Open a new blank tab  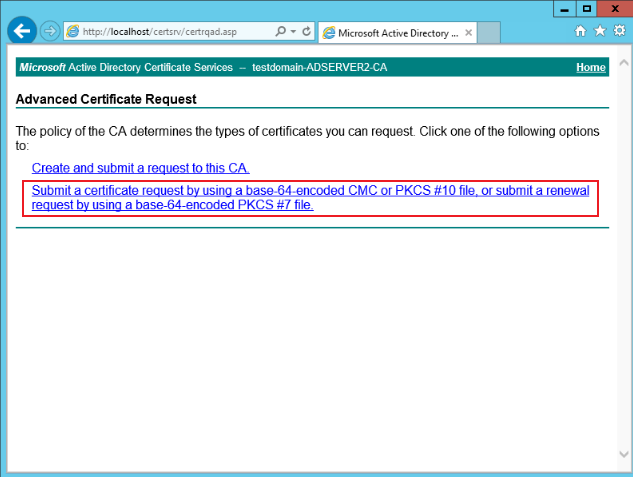(x=489, y=32)
